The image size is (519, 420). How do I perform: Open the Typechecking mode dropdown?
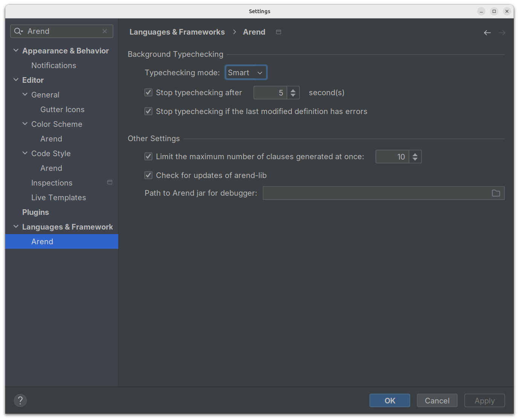pos(246,73)
